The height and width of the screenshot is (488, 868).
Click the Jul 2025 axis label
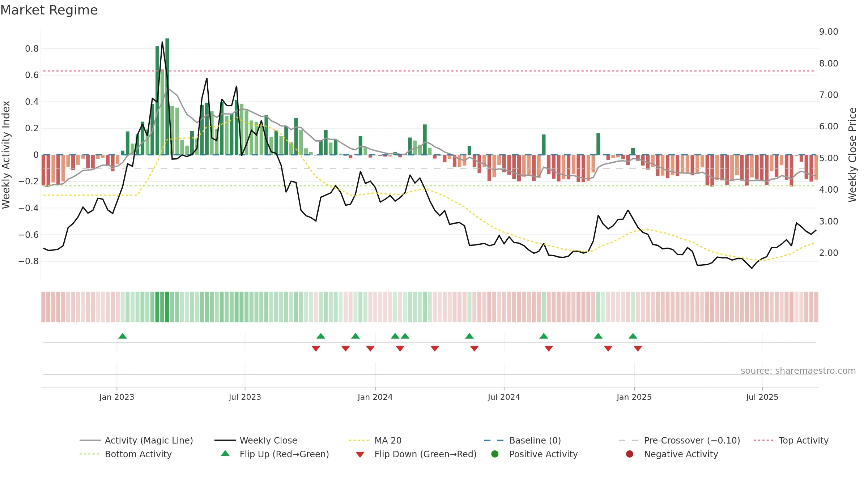tap(762, 397)
